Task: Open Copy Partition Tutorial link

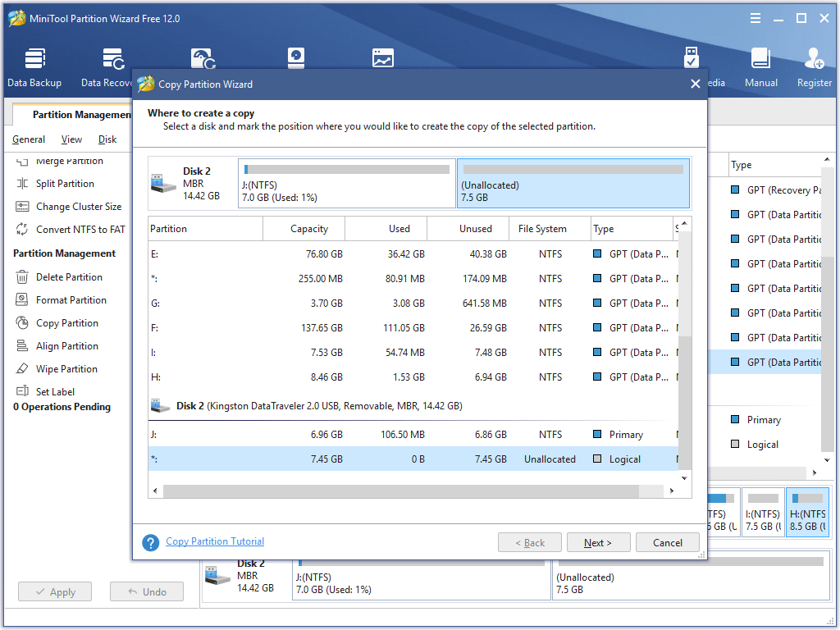Action: pos(215,541)
